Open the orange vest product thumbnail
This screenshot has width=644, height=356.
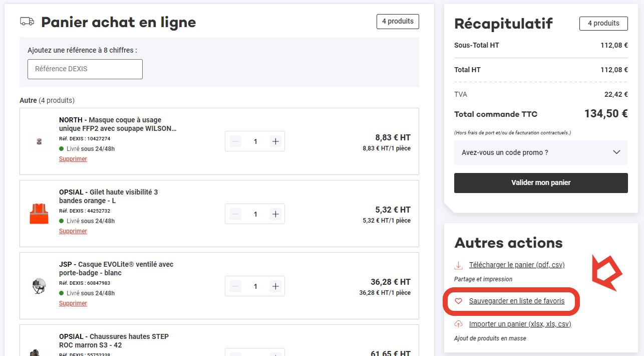(39, 214)
